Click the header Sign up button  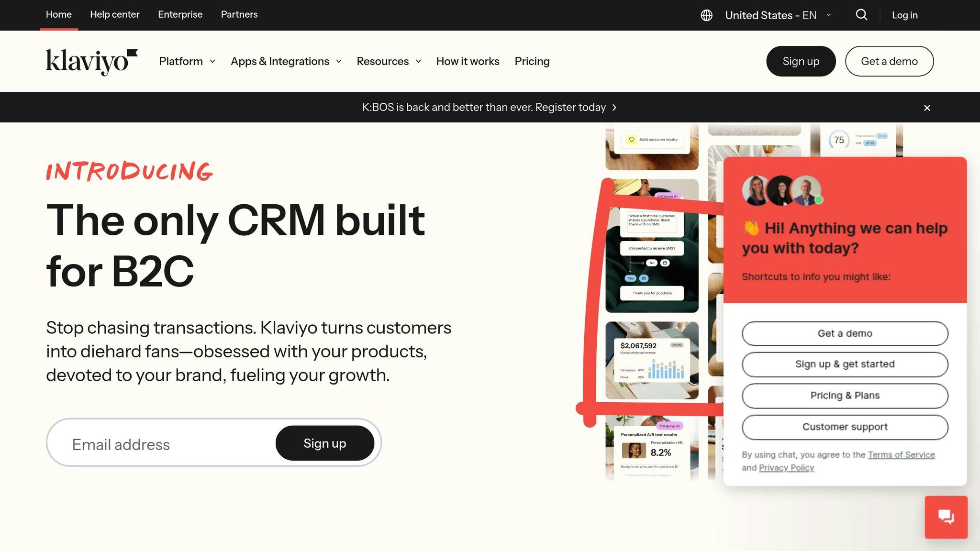(x=801, y=61)
